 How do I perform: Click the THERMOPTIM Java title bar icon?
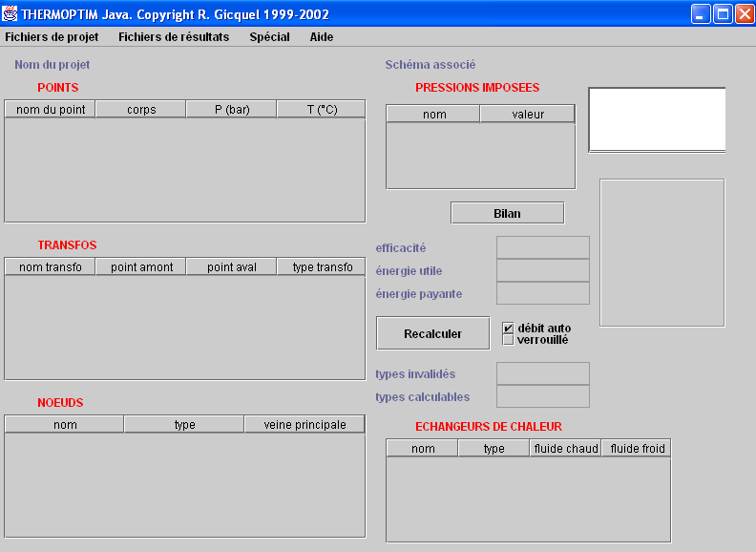coord(10,14)
